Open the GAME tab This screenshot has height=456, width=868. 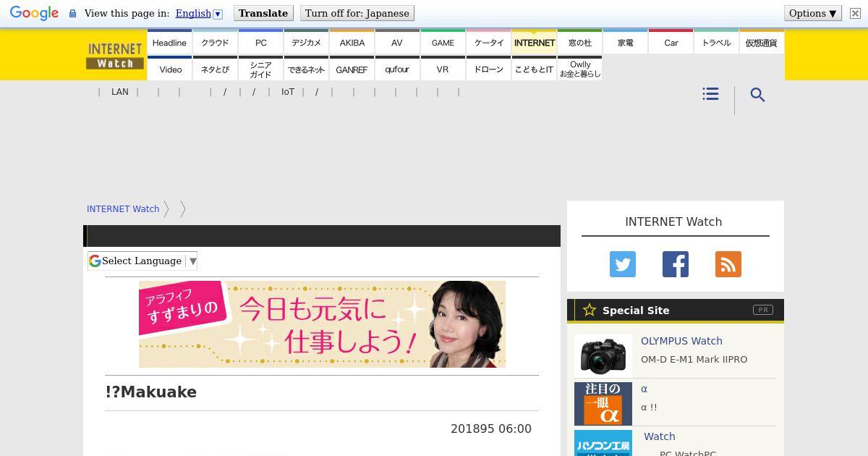[x=443, y=42]
